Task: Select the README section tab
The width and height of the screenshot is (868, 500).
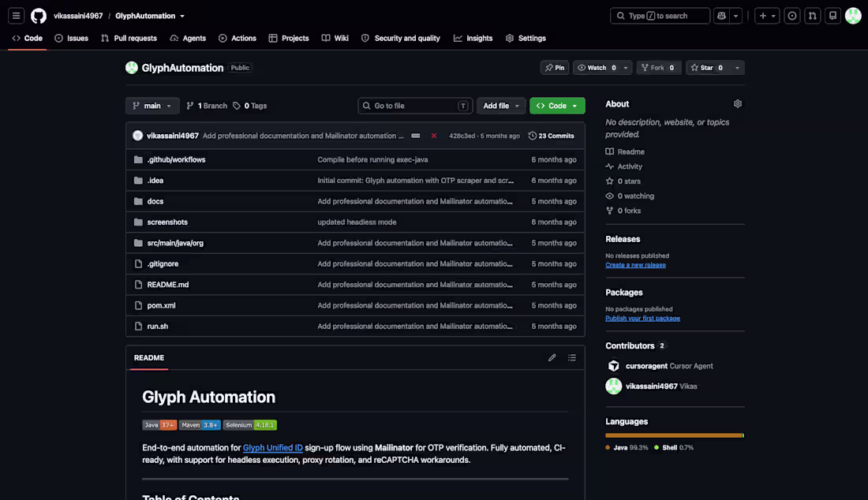Action: coord(149,358)
